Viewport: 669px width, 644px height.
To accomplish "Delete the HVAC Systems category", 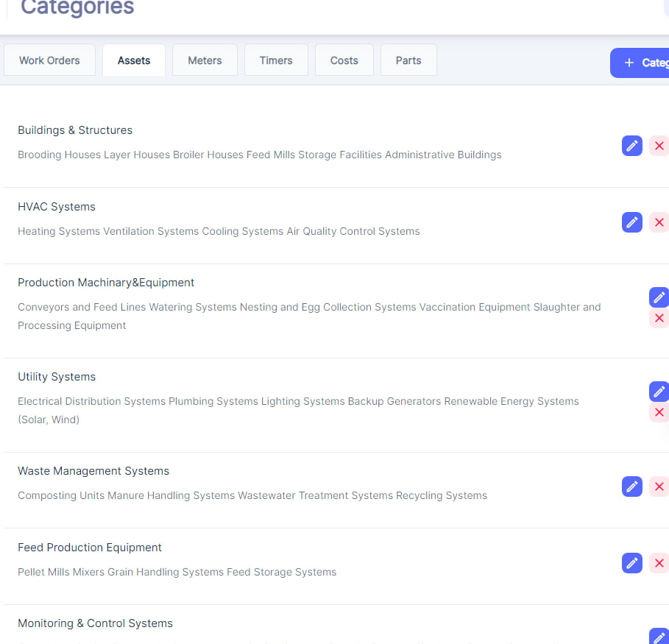I will pyautogui.click(x=659, y=222).
